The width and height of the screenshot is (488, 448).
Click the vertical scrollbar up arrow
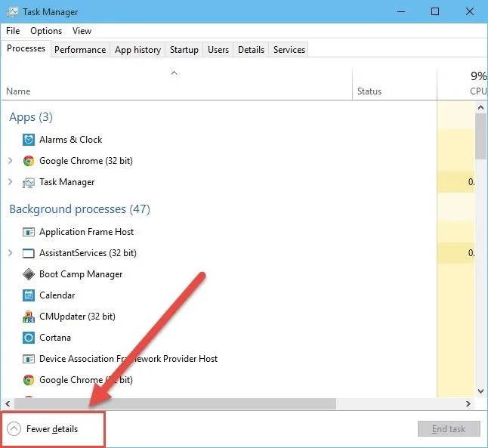(480, 108)
